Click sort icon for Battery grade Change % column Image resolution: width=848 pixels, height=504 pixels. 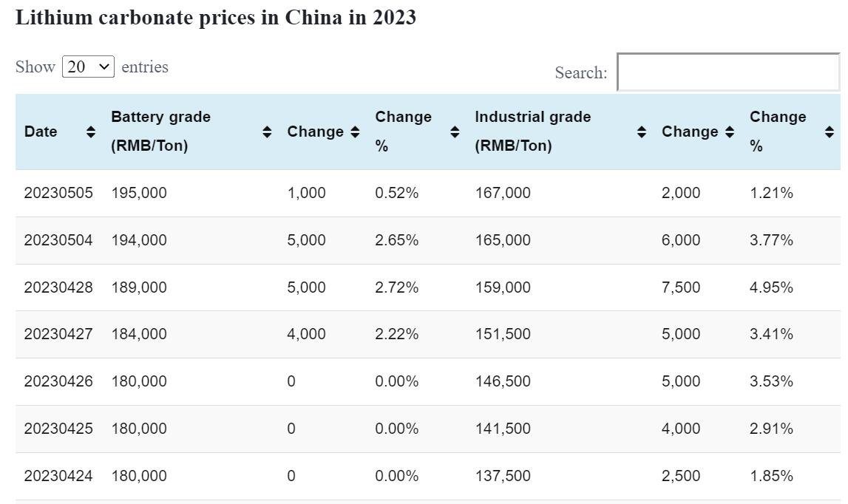click(455, 132)
